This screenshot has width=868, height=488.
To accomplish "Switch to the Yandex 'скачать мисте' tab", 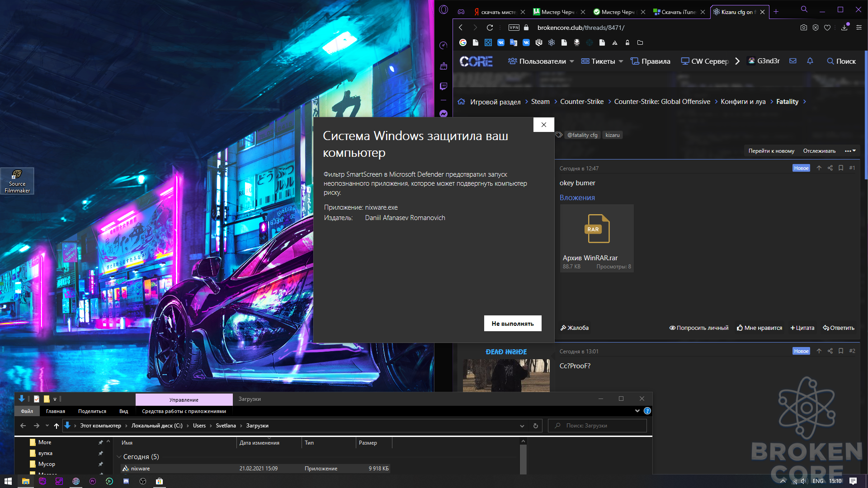I will coord(499,12).
